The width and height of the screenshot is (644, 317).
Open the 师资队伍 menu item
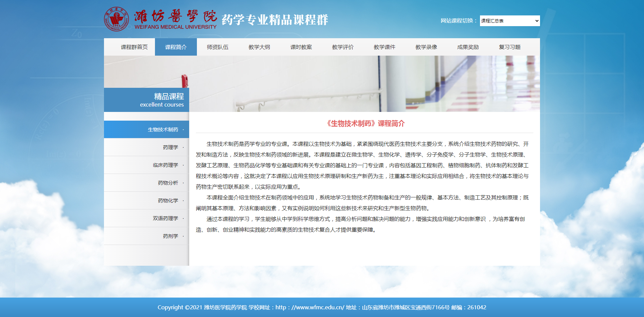pyautogui.click(x=217, y=47)
